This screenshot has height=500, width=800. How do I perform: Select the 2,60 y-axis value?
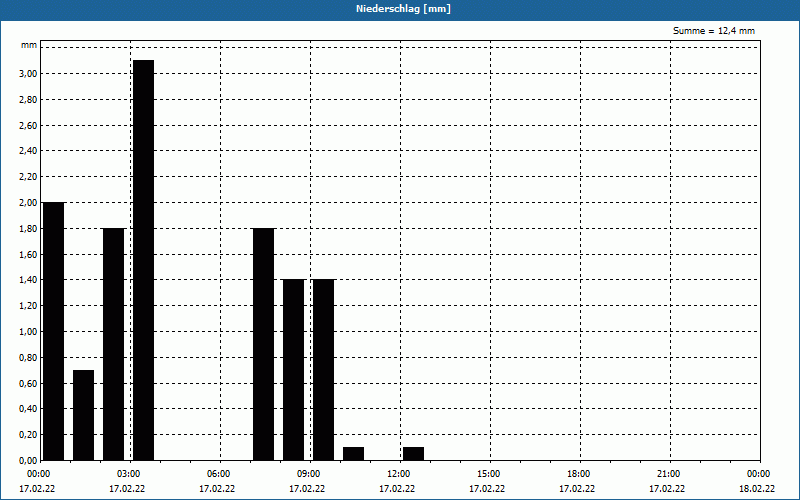[x=28, y=126]
